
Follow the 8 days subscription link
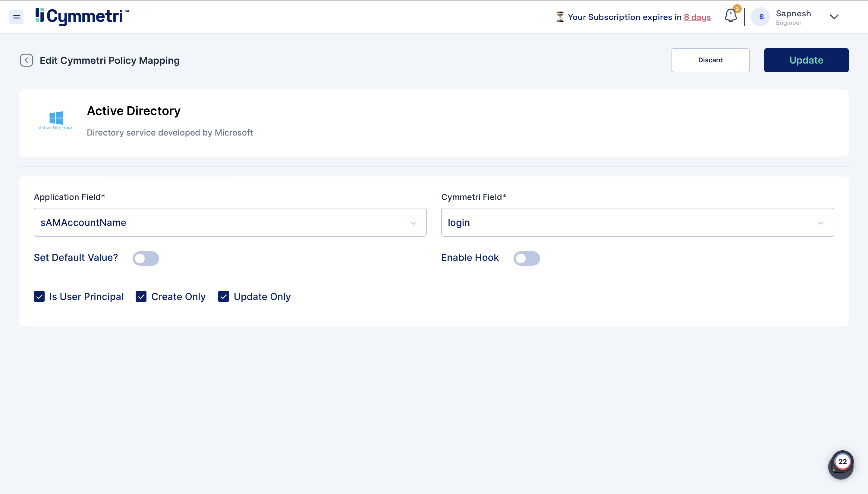pyautogui.click(x=697, y=17)
